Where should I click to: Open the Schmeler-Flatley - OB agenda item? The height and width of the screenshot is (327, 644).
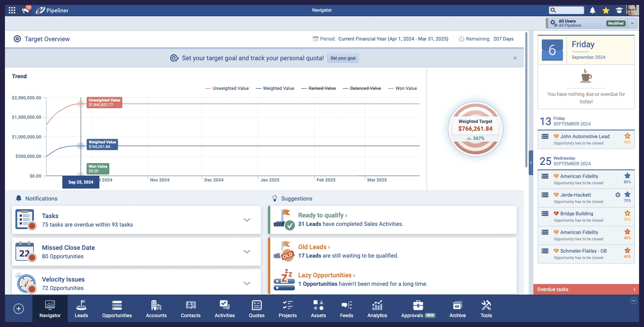(x=586, y=254)
